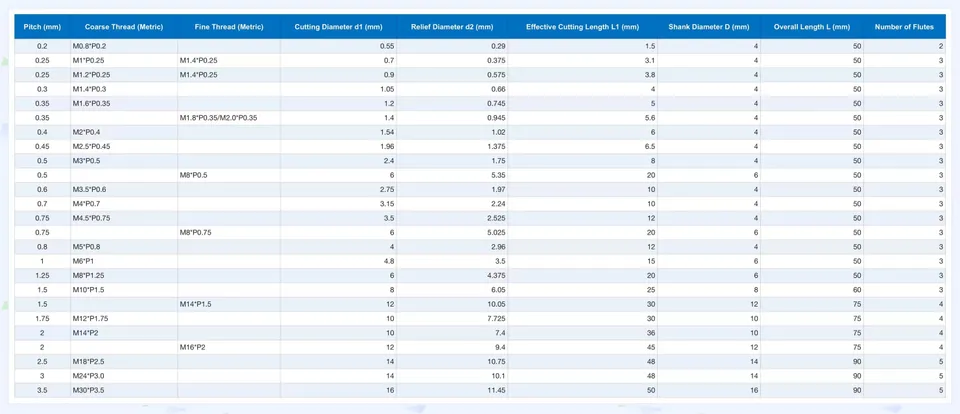Click the M8*P0.5 fine thread cell
This screenshot has height=414, width=960.
click(x=229, y=175)
